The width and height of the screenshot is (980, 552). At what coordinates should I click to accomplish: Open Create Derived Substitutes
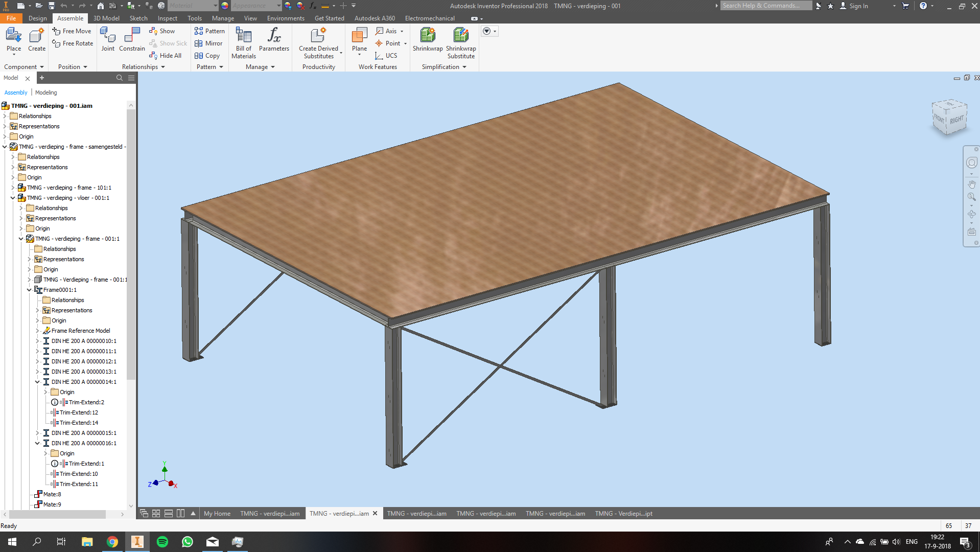[318, 43]
